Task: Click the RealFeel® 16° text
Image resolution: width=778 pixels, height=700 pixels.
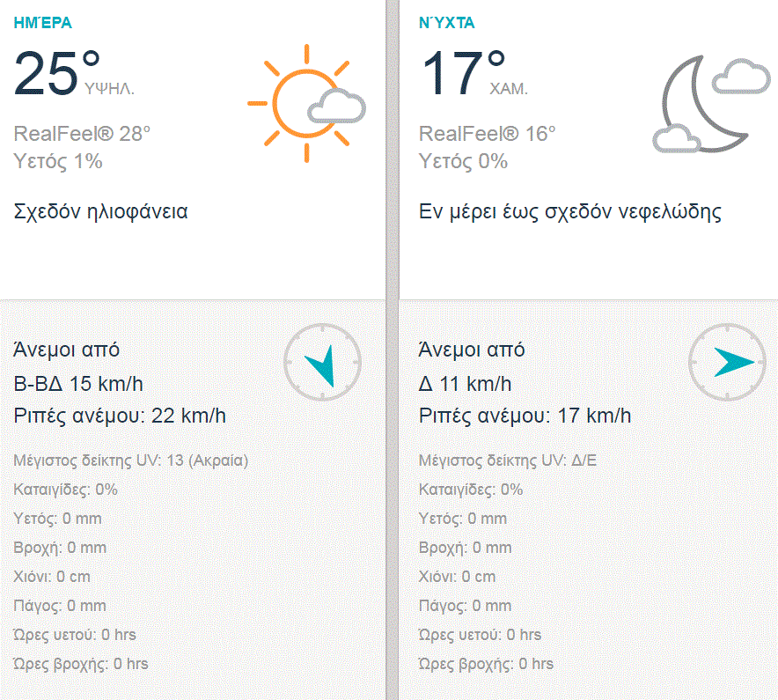Action: pyautogui.click(x=488, y=134)
